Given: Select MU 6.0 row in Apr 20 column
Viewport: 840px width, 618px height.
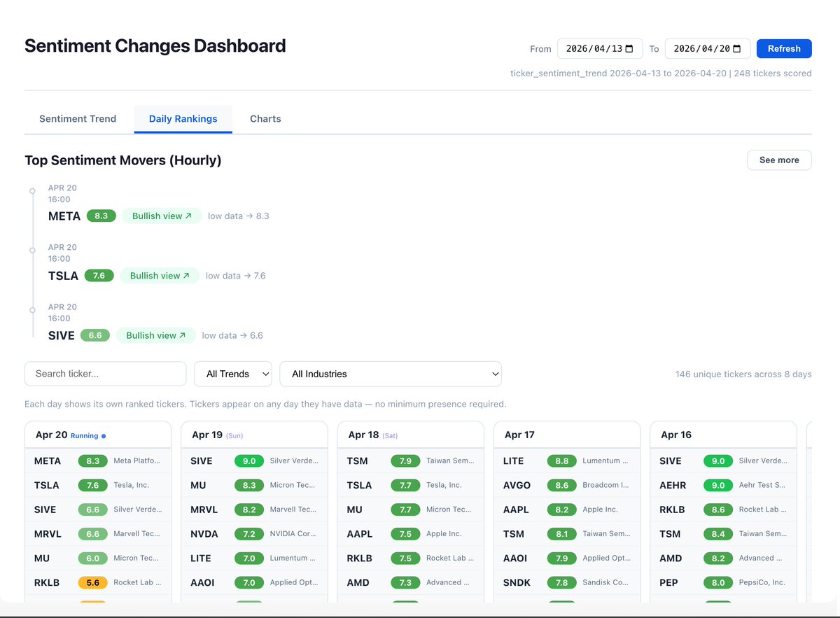Looking at the screenshot, I should (98, 558).
